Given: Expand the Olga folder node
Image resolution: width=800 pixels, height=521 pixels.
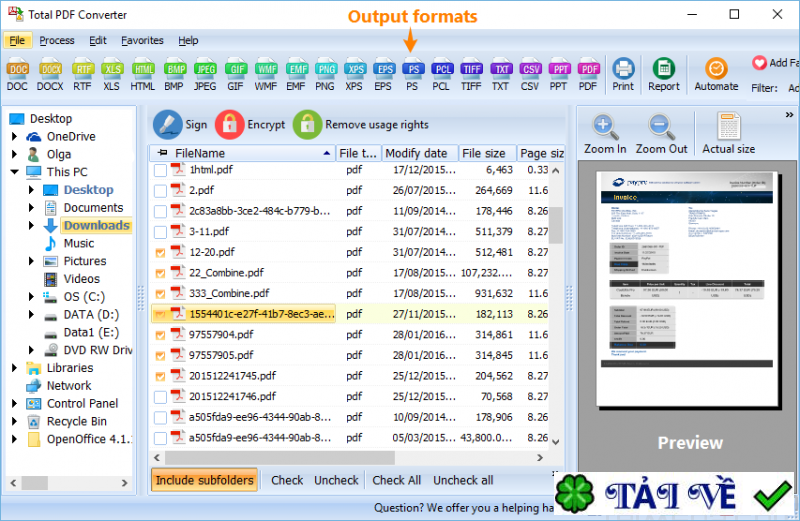Looking at the screenshot, I should click(x=14, y=154).
